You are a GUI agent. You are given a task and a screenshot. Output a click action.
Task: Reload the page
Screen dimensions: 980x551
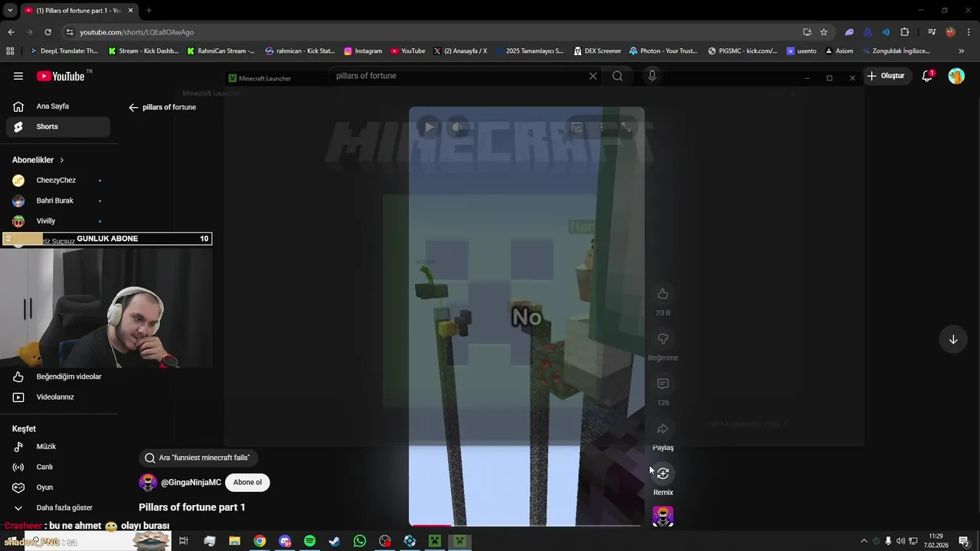tap(47, 32)
